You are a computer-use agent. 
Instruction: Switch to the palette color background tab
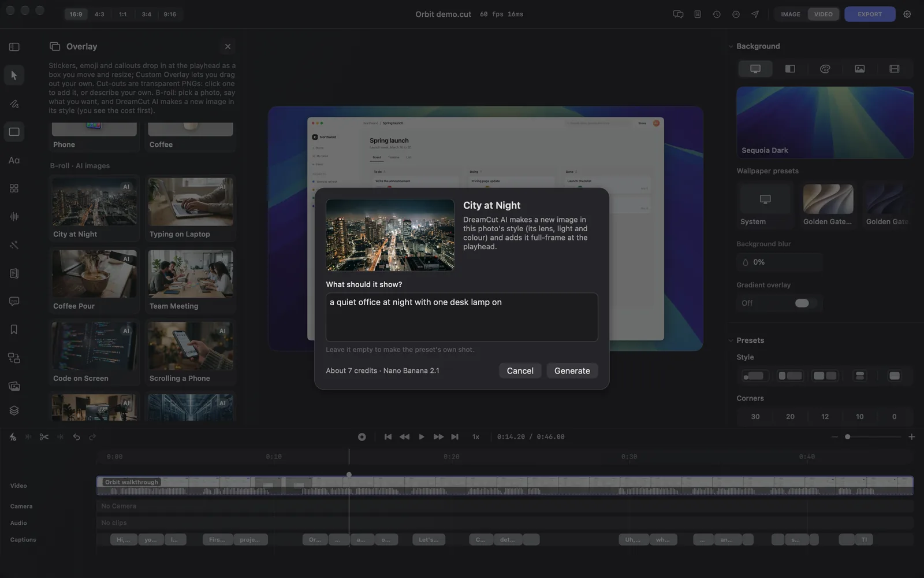click(825, 69)
